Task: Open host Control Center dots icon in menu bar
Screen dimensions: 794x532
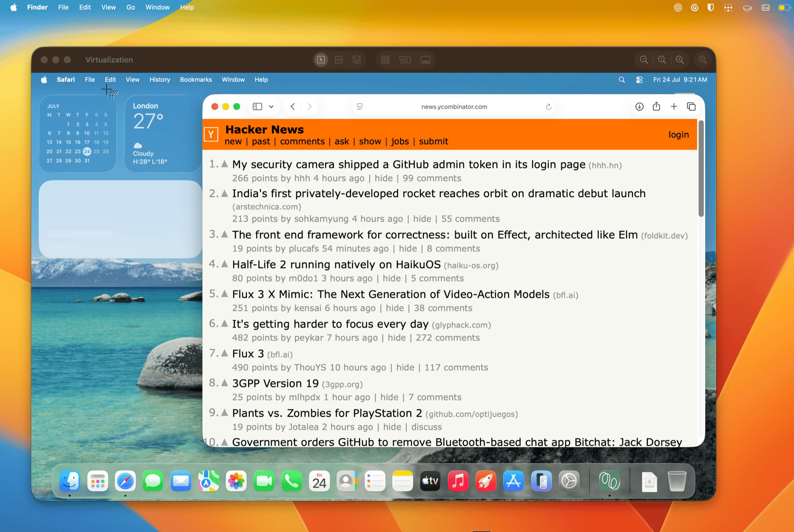Action: coord(728,8)
